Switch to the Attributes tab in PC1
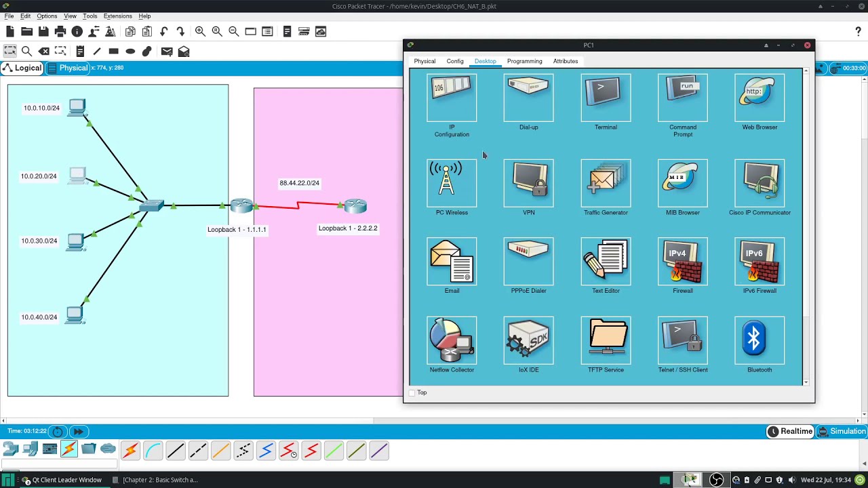The image size is (868, 488). point(566,61)
